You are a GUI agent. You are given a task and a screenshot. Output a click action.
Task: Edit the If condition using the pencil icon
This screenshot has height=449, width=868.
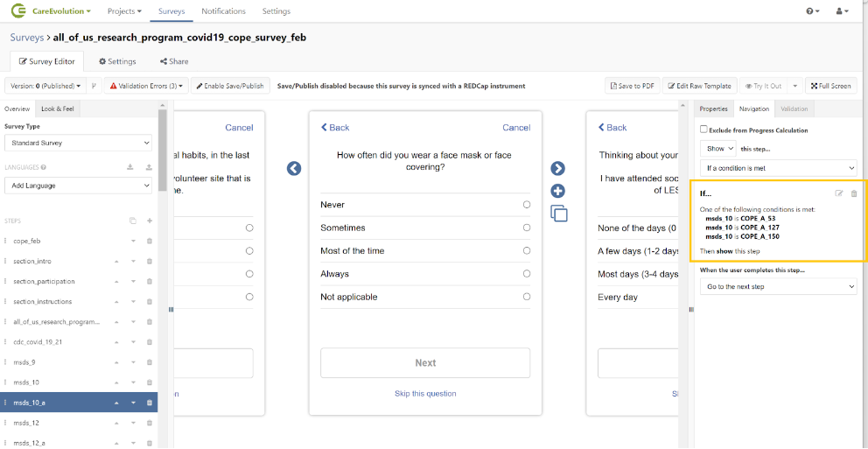tap(840, 193)
